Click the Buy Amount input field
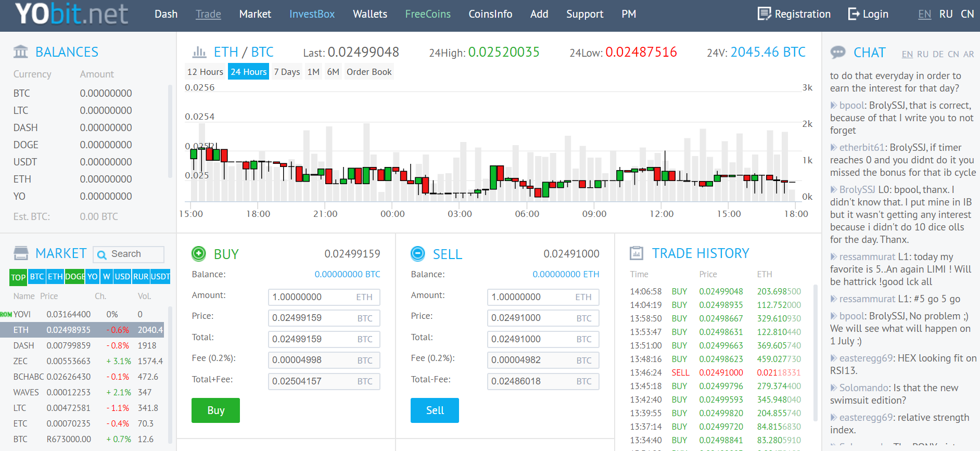980x451 pixels. click(324, 297)
